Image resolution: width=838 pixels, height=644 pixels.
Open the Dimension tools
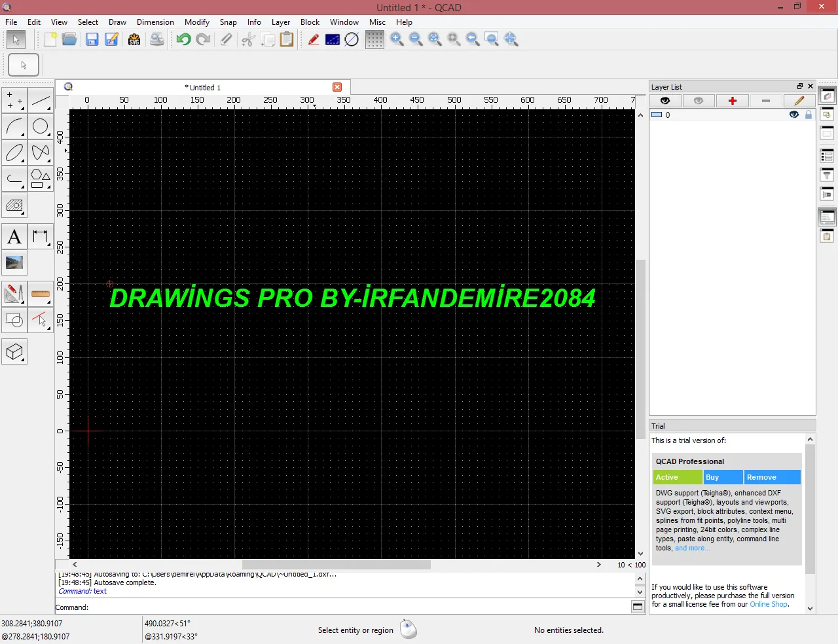(41, 237)
